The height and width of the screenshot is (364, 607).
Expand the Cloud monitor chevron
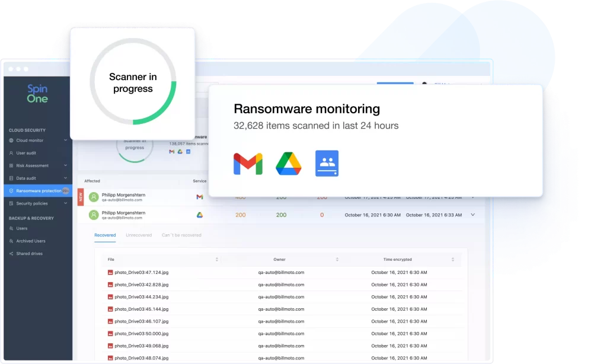click(65, 140)
